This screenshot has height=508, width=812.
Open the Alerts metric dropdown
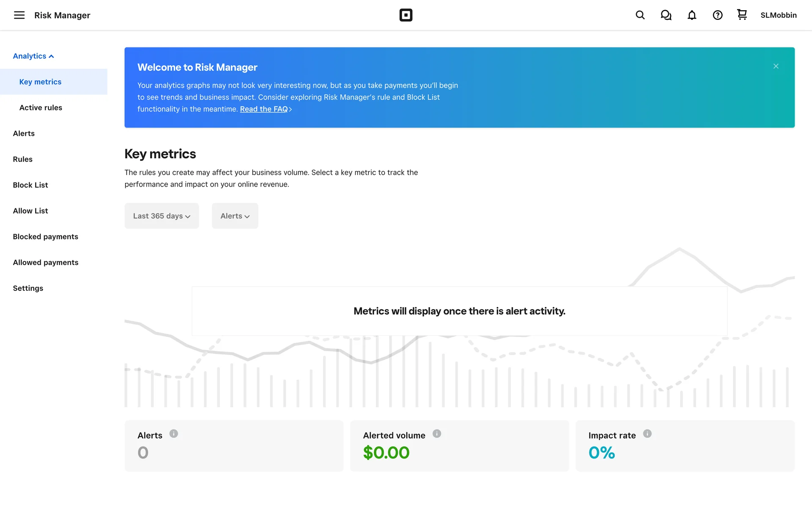pos(235,216)
